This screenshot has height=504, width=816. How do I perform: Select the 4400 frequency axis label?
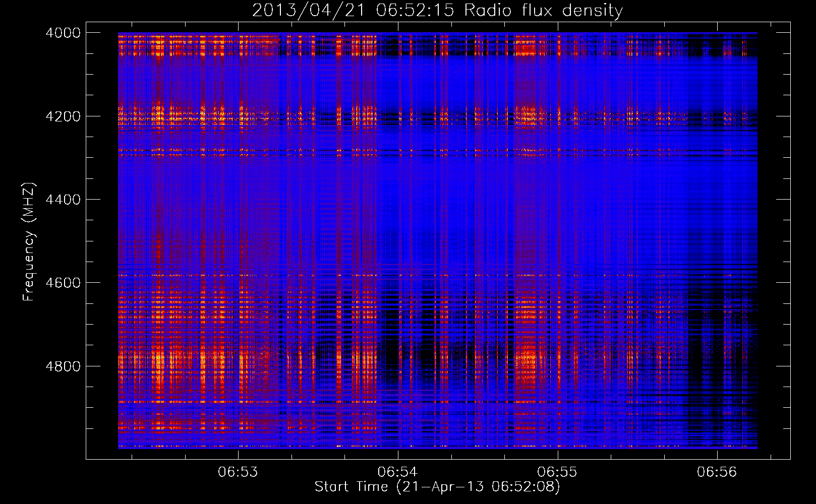(63, 200)
